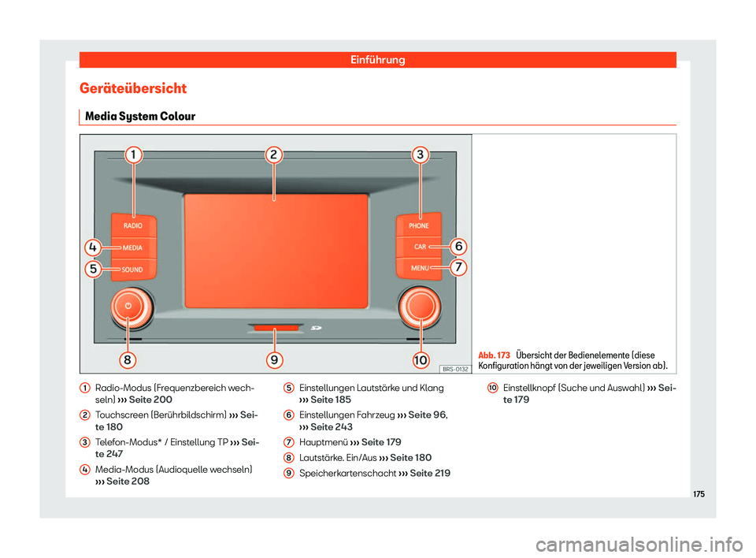
Task: Tap the orange touchscreen display
Action: (x=276, y=251)
